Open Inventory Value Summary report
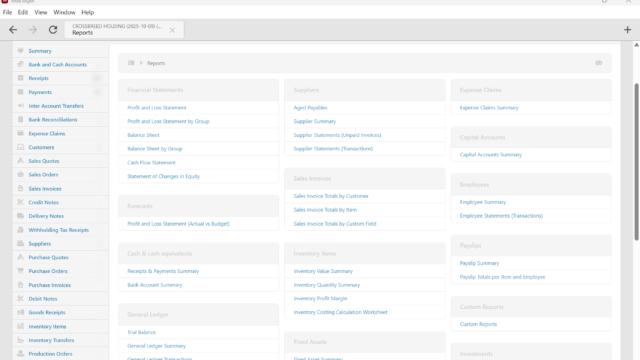The width and height of the screenshot is (640, 360). click(x=323, y=271)
